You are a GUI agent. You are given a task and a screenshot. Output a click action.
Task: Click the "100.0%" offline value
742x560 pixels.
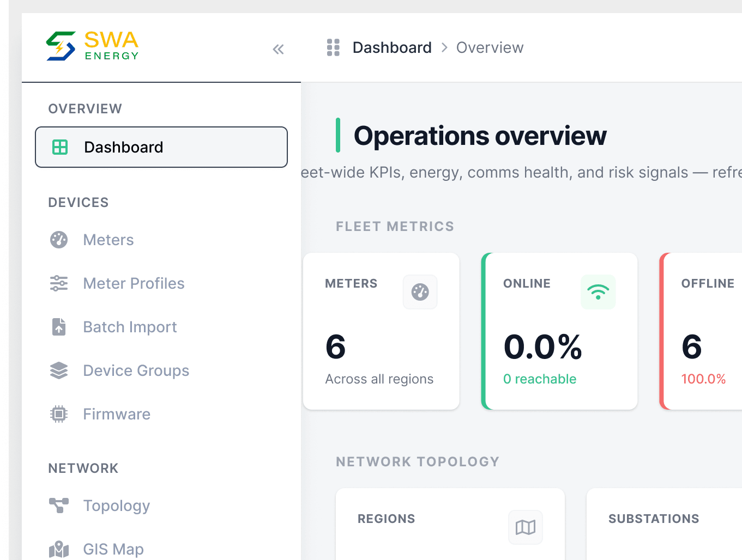point(703,379)
